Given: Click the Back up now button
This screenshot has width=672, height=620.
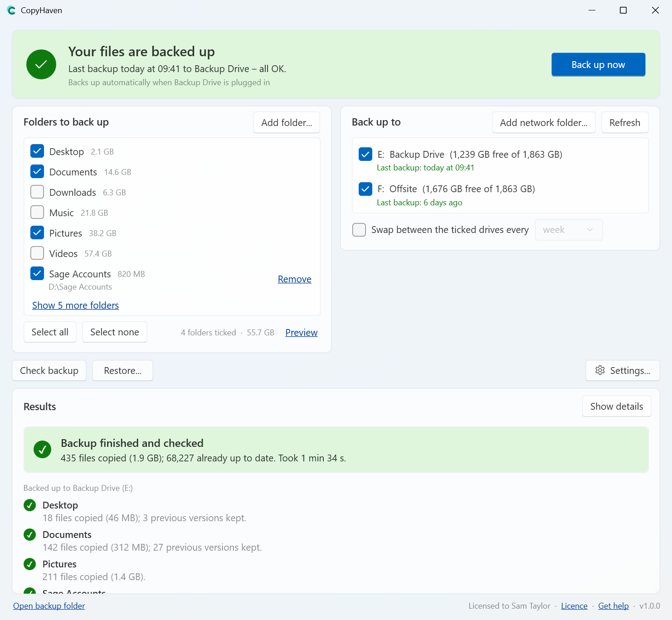Looking at the screenshot, I should click(x=598, y=64).
